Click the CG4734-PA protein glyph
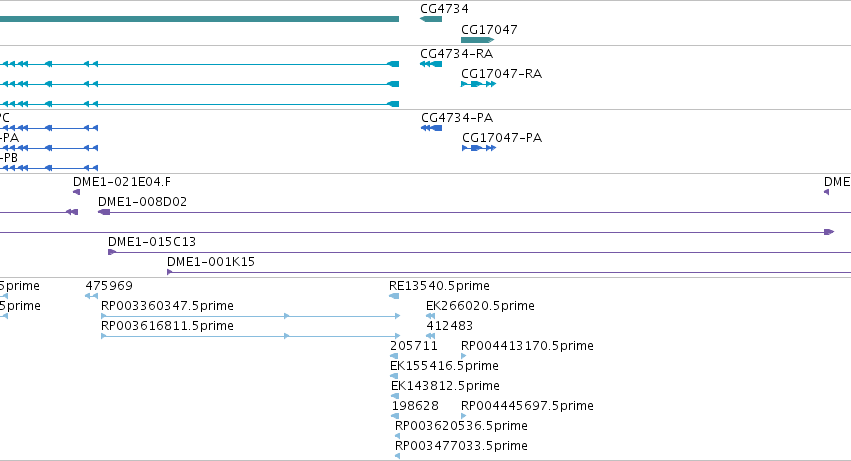The image size is (851, 461). [x=431, y=128]
